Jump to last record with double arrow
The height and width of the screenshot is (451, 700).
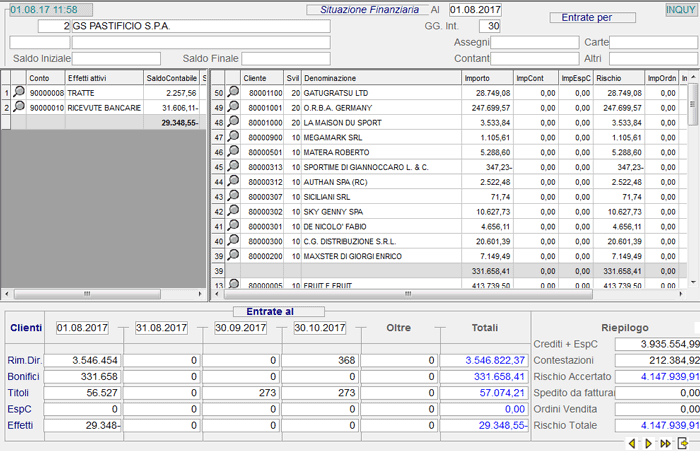coord(665,443)
